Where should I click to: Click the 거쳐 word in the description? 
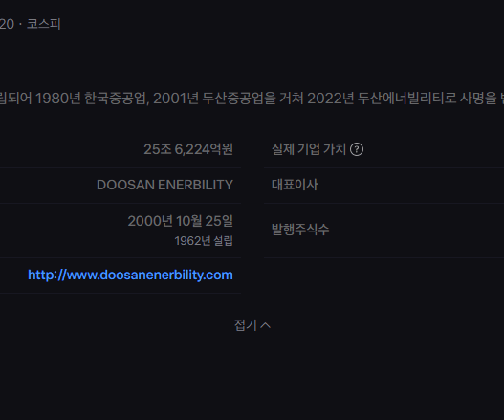pyautogui.click(x=292, y=99)
